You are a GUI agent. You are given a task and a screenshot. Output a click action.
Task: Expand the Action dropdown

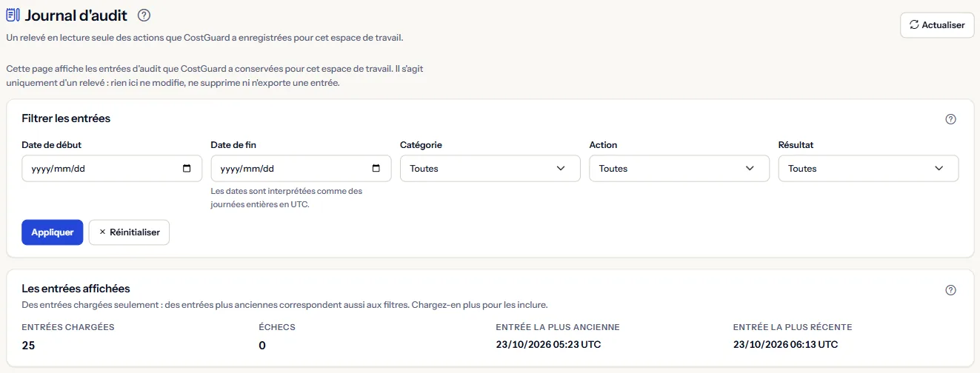679,169
